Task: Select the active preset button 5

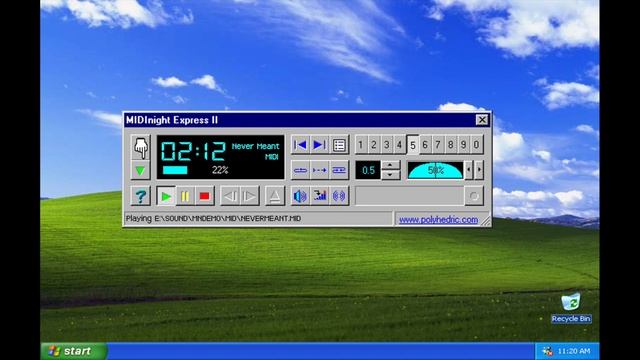Action: point(413,145)
